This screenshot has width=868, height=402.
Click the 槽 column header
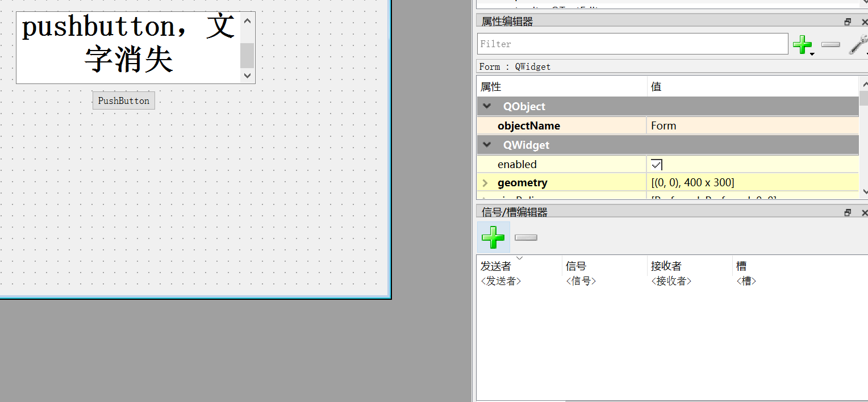coord(742,265)
